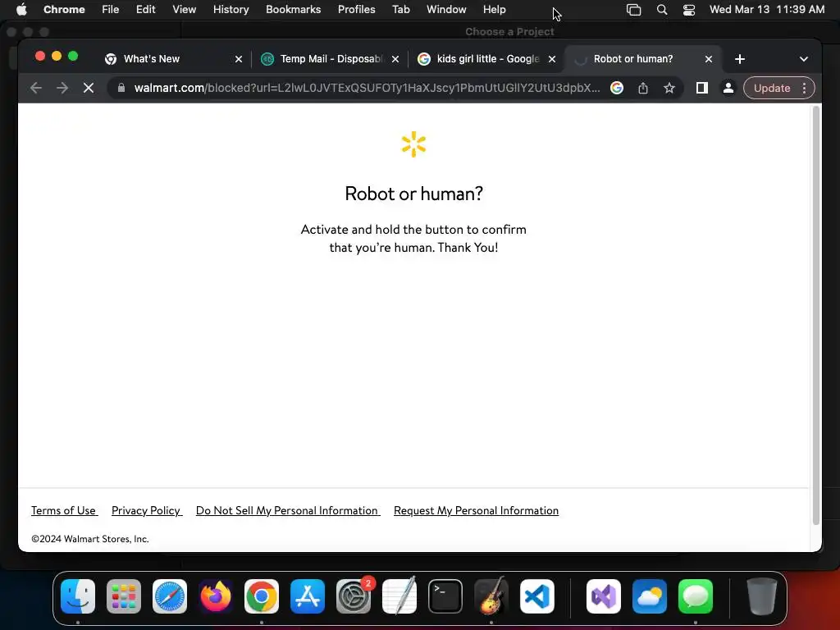840x630 pixels.
Task: Click the date and time display
Action: pos(767,9)
